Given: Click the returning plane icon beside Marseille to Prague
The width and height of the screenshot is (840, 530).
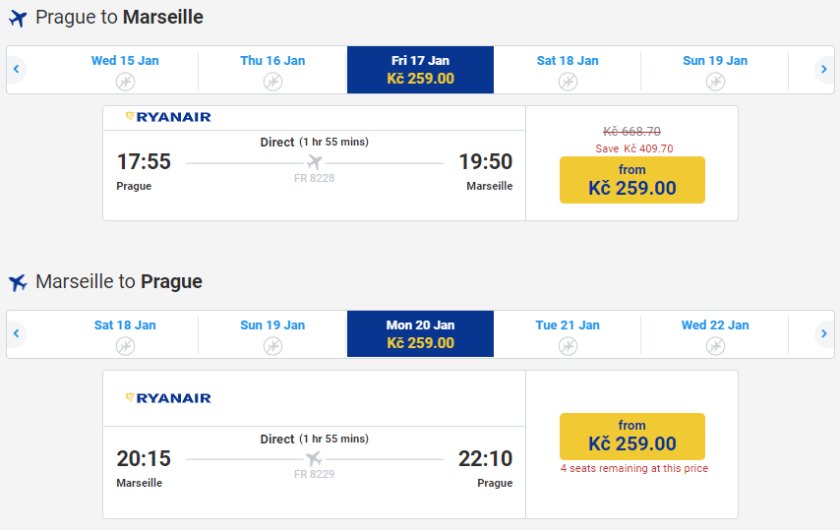Looking at the screenshot, I should tap(17, 283).
